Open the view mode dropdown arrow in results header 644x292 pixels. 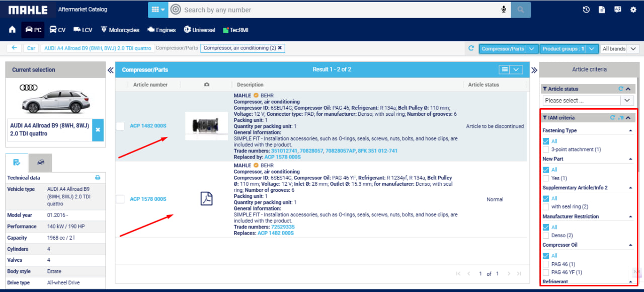coord(517,69)
